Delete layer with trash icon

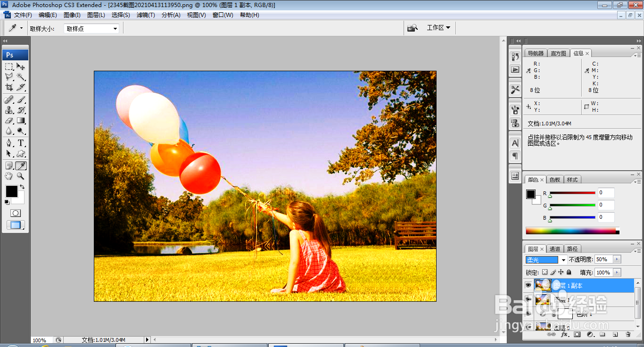tap(628, 334)
